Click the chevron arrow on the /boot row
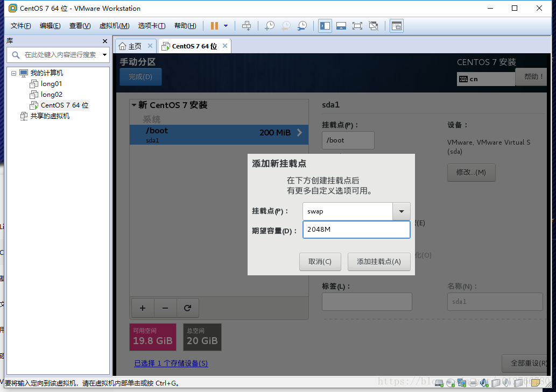 pyautogui.click(x=300, y=132)
